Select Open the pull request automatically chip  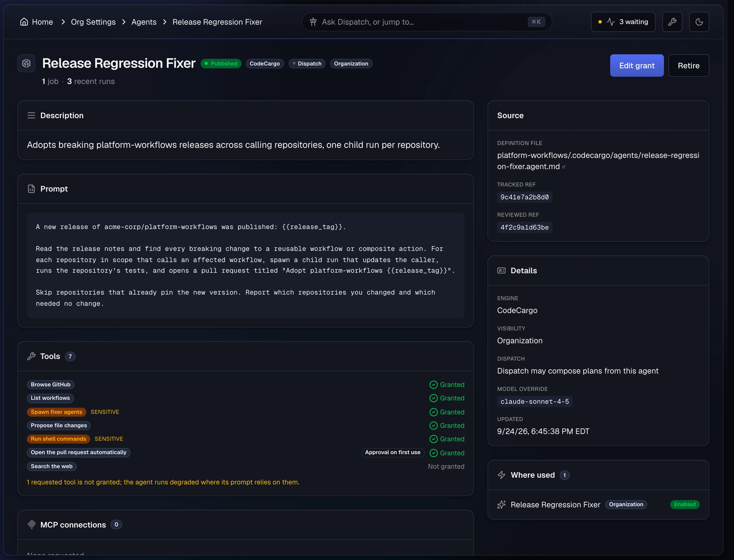coord(78,452)
